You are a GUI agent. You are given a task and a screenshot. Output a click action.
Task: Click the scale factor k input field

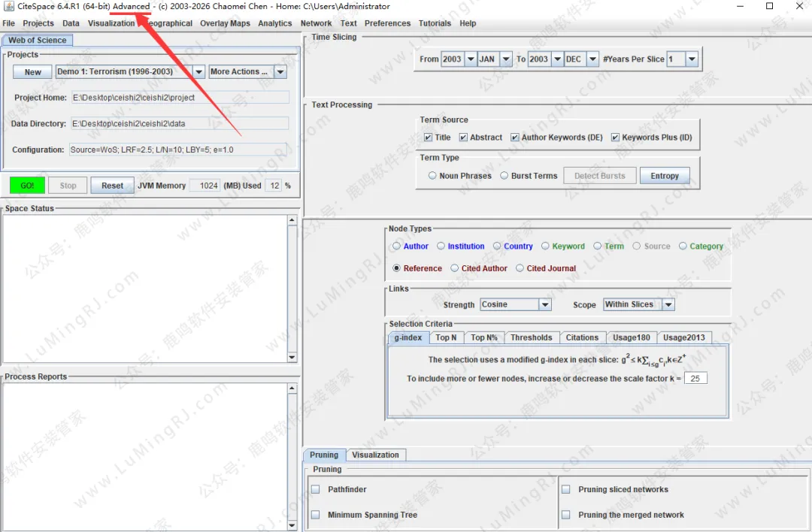pyautogui.click(x=695, y=379)
